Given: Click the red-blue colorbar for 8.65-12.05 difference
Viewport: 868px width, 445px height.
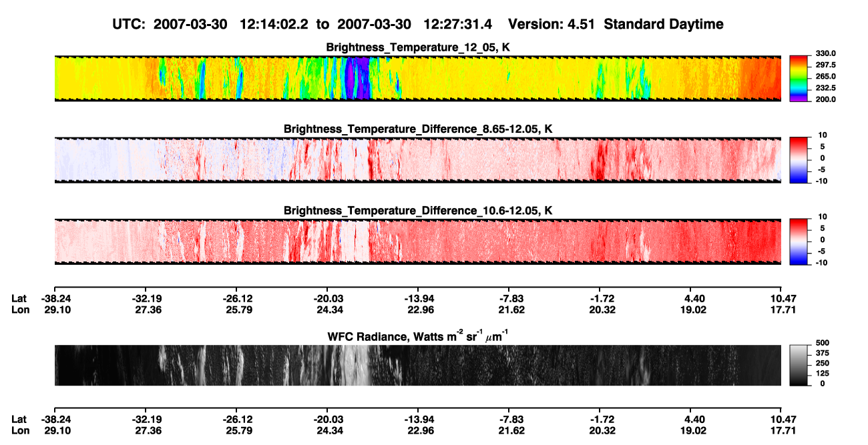Looking at the screenshot, I should 799,158.
